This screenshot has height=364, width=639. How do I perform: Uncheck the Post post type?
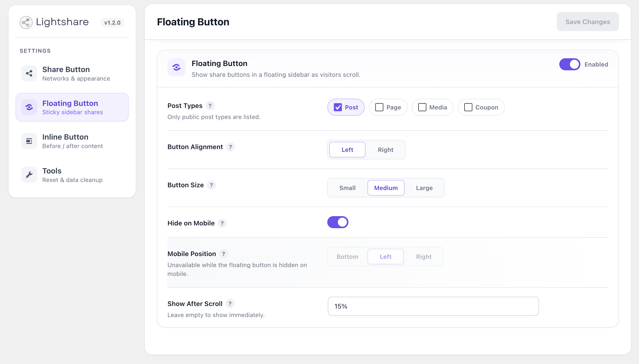point(346,107)
